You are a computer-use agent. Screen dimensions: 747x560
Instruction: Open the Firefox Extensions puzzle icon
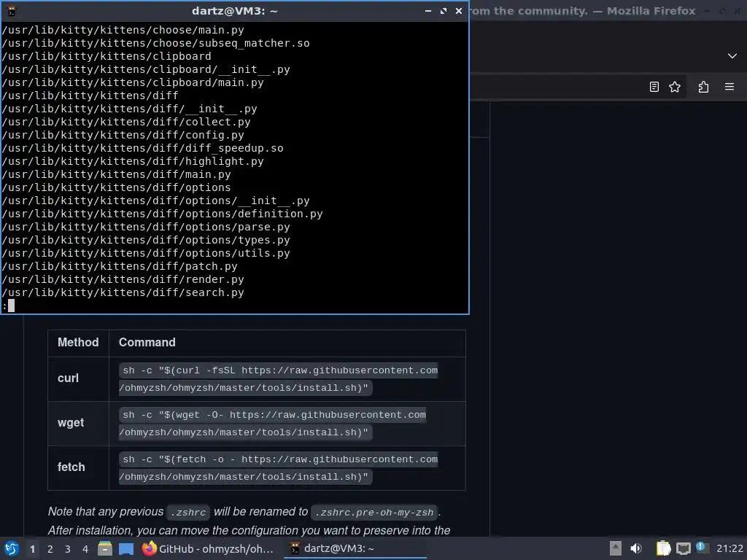(x=703, y=87)
